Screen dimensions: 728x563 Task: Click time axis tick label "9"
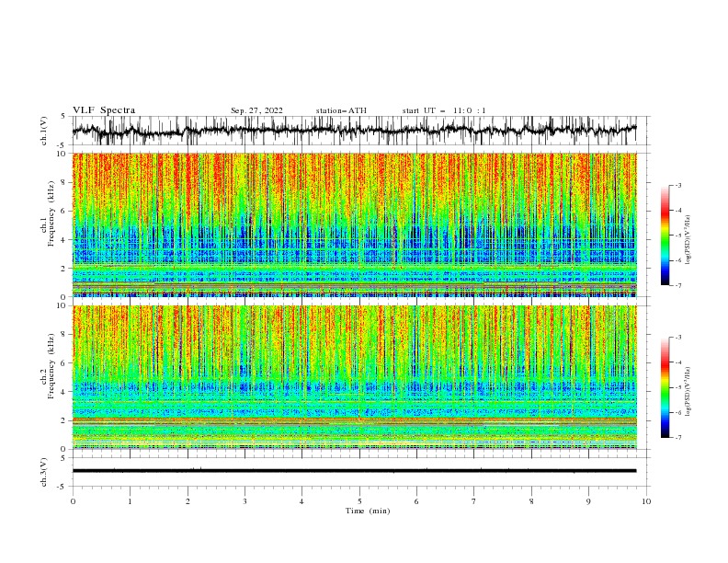(x=588, y=501)
